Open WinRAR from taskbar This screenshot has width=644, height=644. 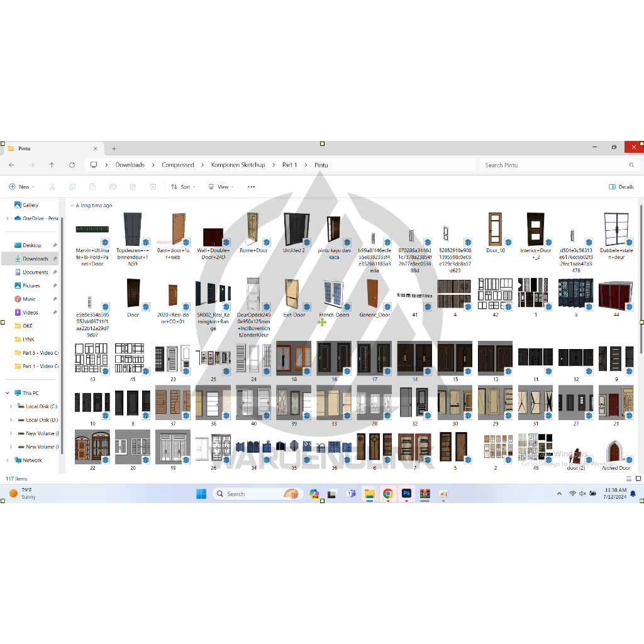[425, 494]
